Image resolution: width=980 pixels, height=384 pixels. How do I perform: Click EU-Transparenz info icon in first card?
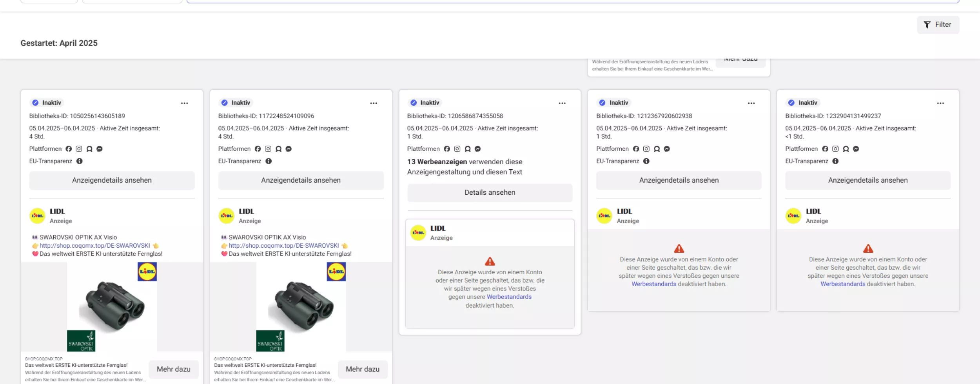80,161
